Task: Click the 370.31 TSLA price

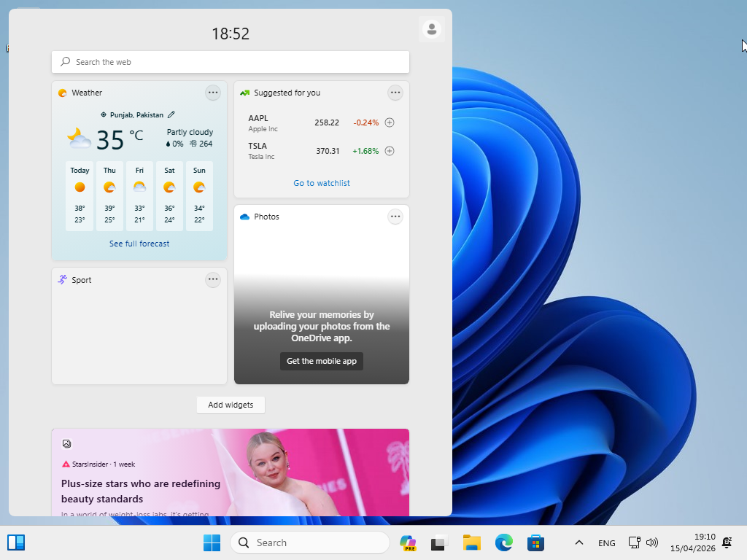Action: tap(328, 151)
